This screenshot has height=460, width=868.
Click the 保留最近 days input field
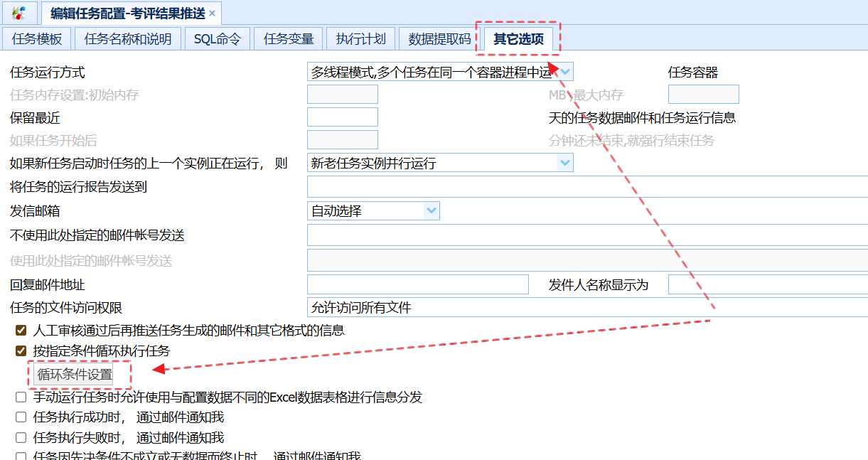(x=342, y=117)
